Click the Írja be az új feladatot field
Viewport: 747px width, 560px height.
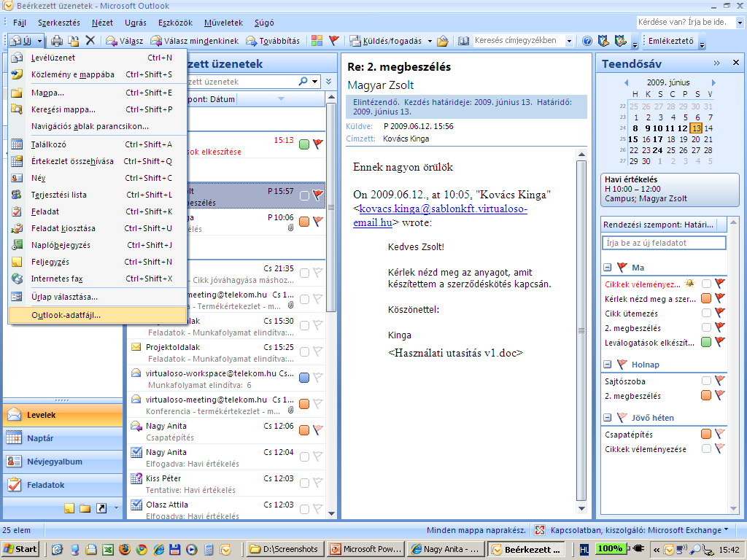pos(664,243)
